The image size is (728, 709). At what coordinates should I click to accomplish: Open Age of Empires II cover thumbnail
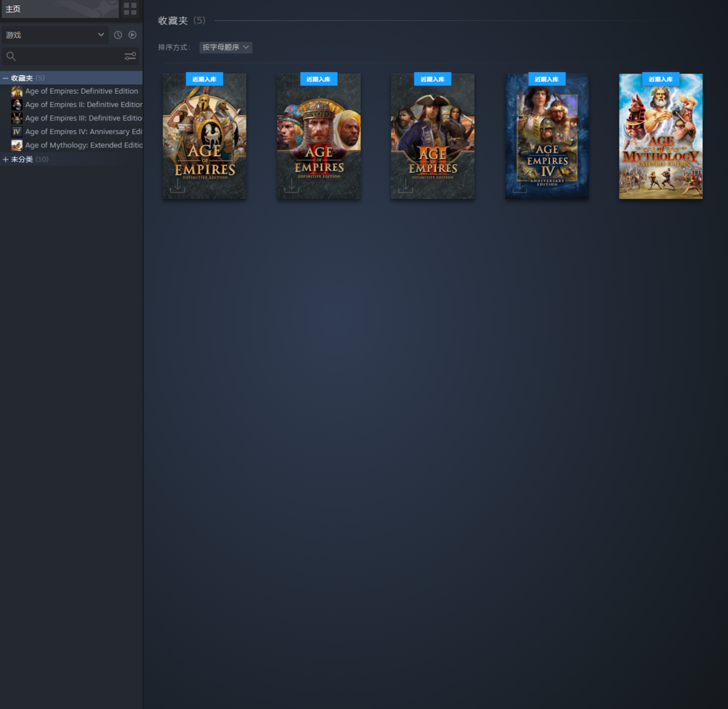[319, 136]
